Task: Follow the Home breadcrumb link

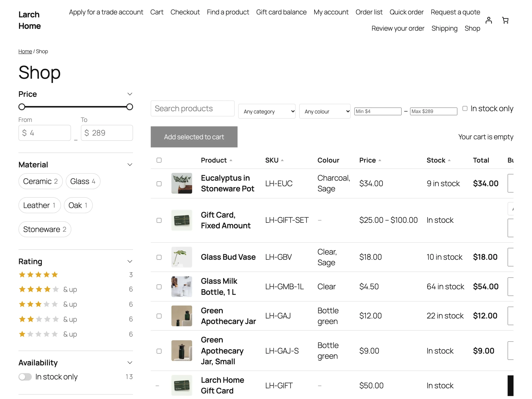Action: [x=25, y=51]
